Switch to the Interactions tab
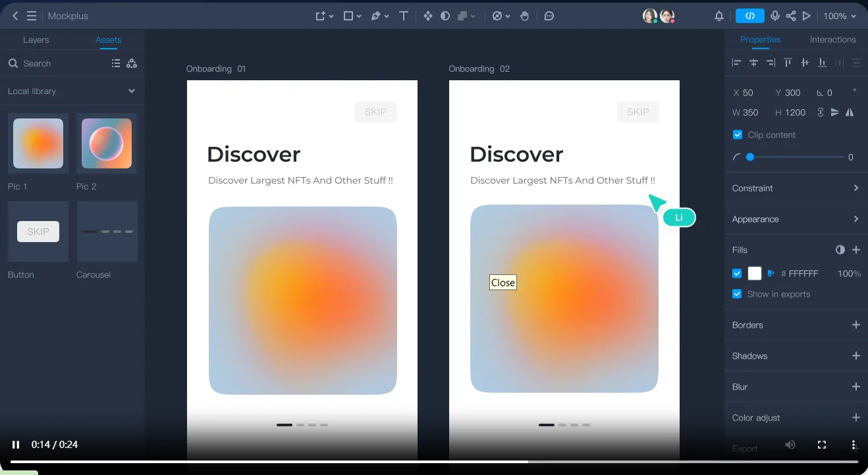The width and height of the screenshot is (868, 475). [832, 39]
